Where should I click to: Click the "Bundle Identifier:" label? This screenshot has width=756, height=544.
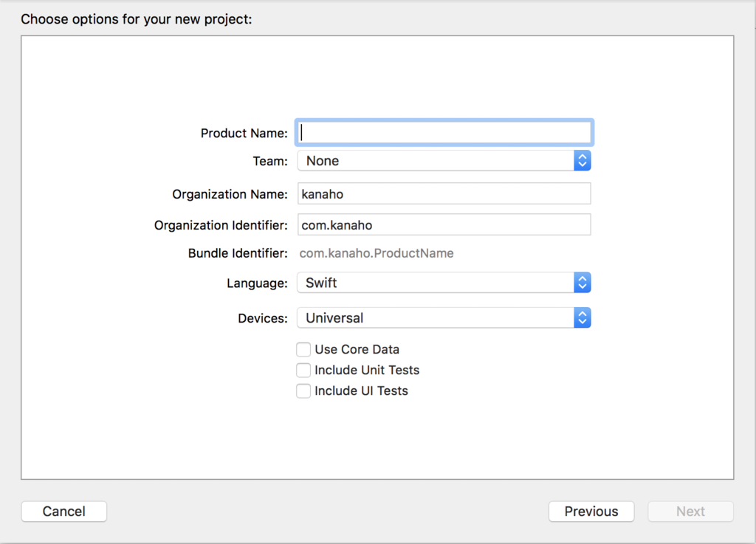tap(238, 253)
